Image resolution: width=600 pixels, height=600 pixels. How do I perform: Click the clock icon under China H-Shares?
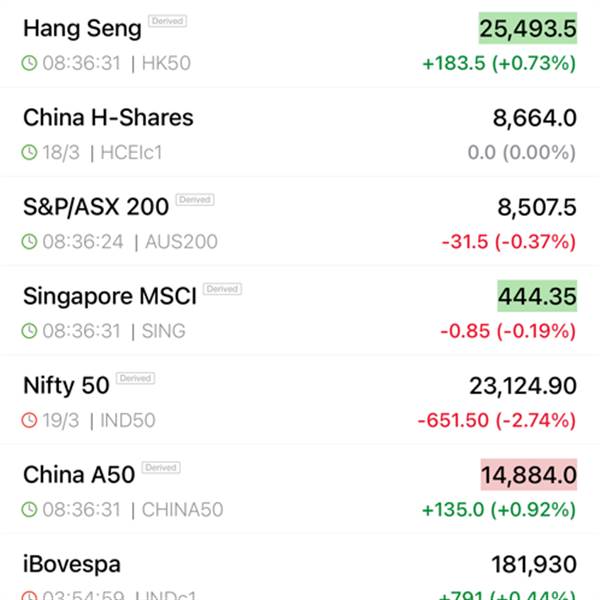(30, 153)
